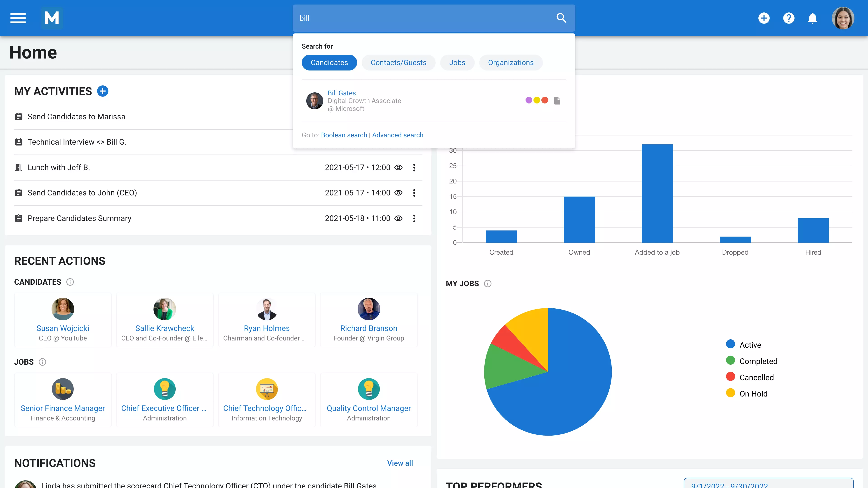Open the hamburger navigation menu

(18, 18)
